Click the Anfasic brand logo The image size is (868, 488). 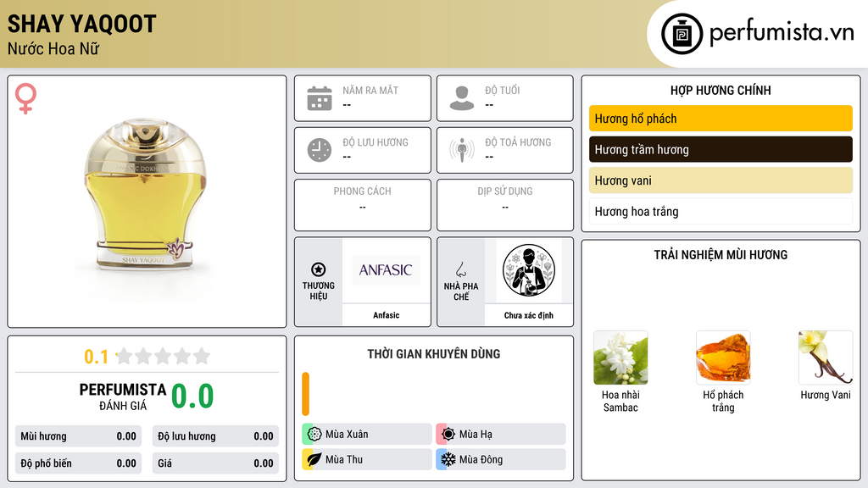[x=386, y=270]
